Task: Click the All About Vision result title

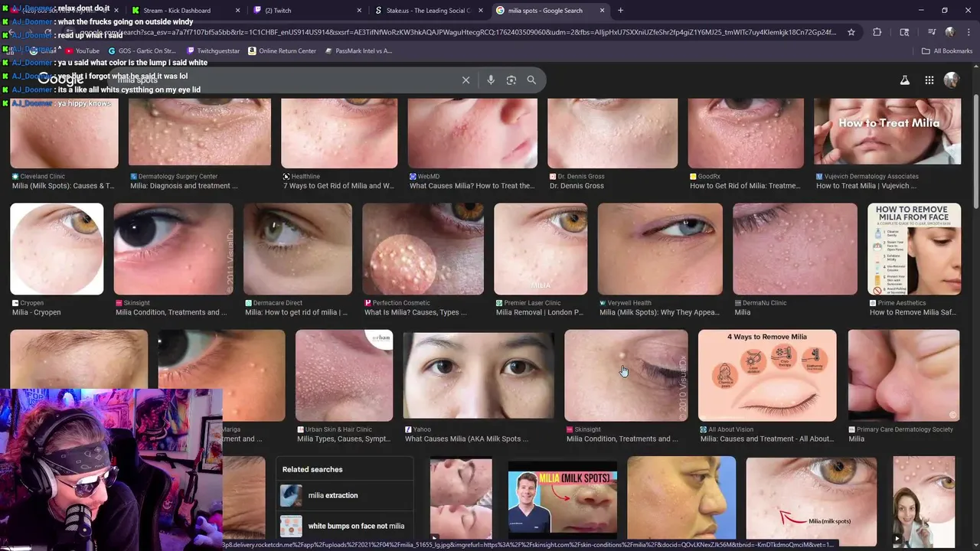Action: (766, 439)
